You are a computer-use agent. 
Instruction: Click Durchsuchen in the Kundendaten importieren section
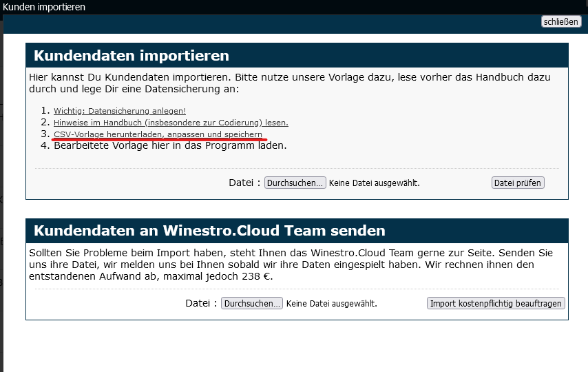pos(295,183)
